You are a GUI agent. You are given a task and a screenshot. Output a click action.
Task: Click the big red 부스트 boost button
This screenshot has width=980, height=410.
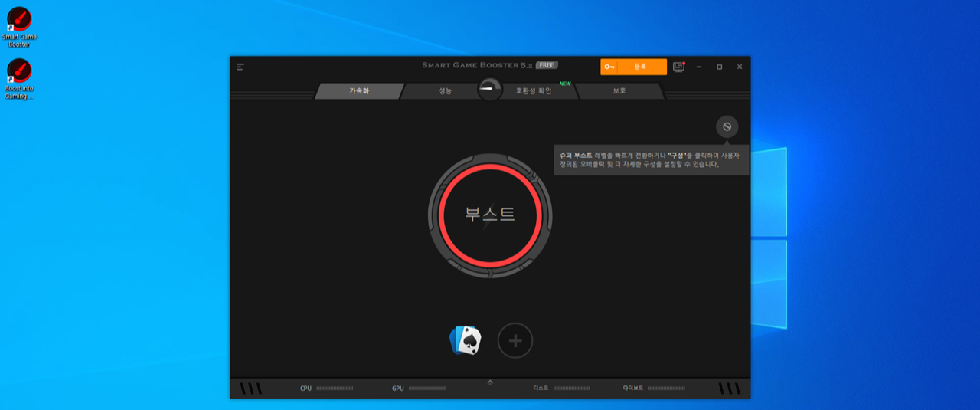(x=490, y=214)
